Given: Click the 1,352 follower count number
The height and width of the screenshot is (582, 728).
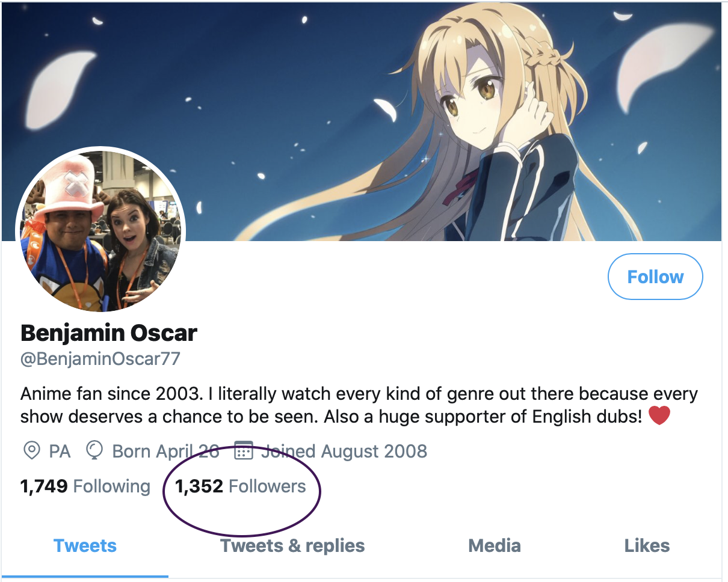Looking at the screenshot, I should point(199,486).
